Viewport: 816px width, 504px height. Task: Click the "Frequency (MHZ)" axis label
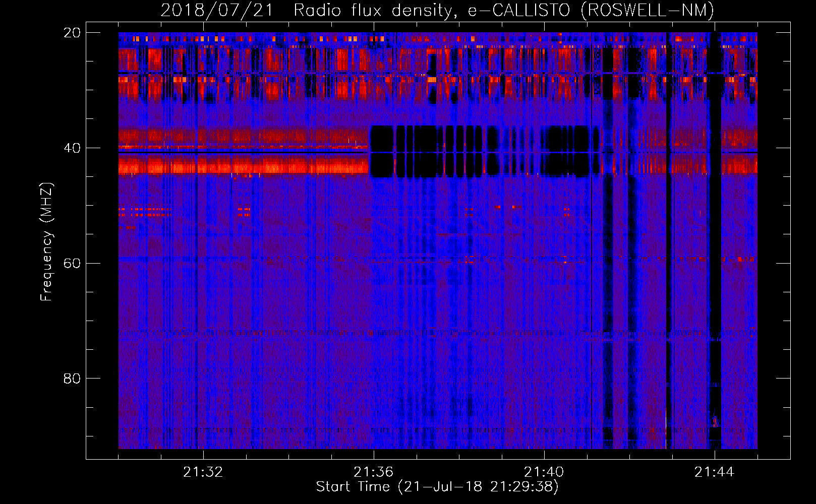pos(46,242)
